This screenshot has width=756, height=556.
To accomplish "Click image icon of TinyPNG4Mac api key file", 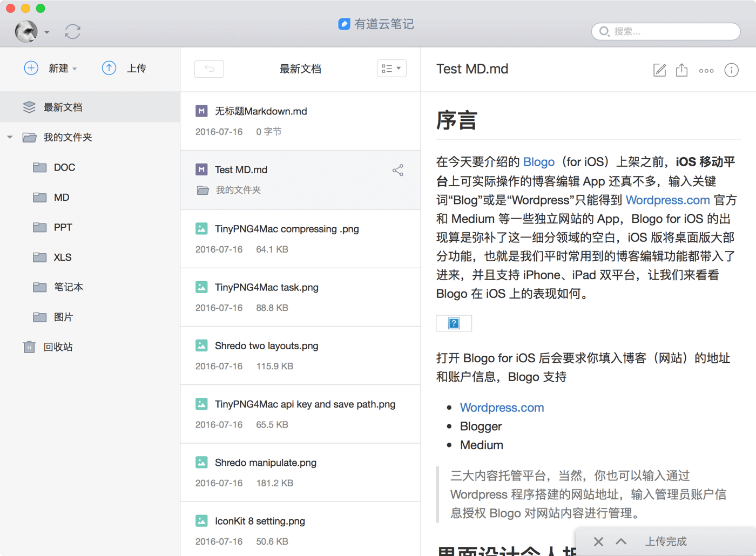I will tap(201, 404).
